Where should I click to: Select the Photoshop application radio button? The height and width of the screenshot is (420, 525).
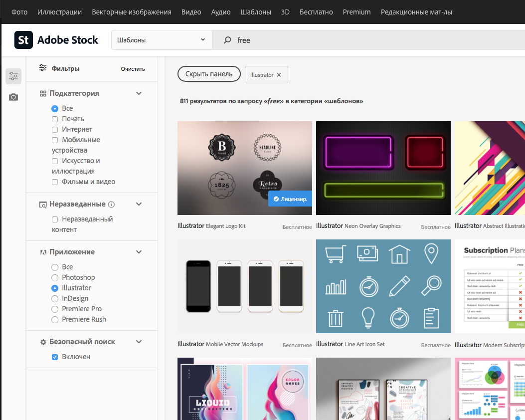tap(55, 278)
